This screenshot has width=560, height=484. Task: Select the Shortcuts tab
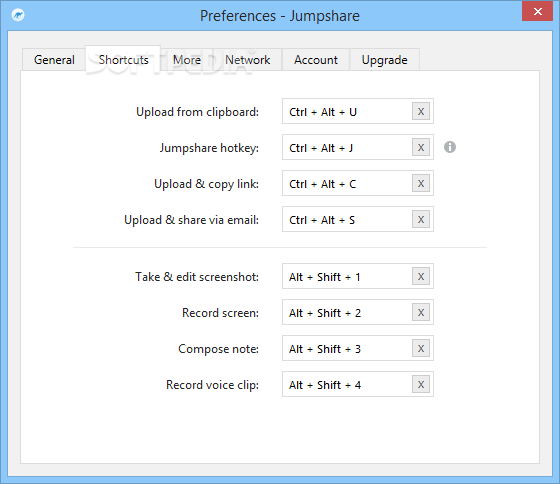(x=123, y=59)
